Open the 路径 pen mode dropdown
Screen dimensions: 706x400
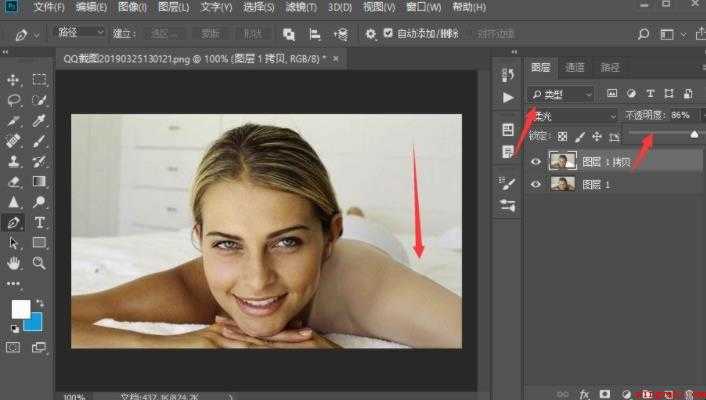point(80,32)
